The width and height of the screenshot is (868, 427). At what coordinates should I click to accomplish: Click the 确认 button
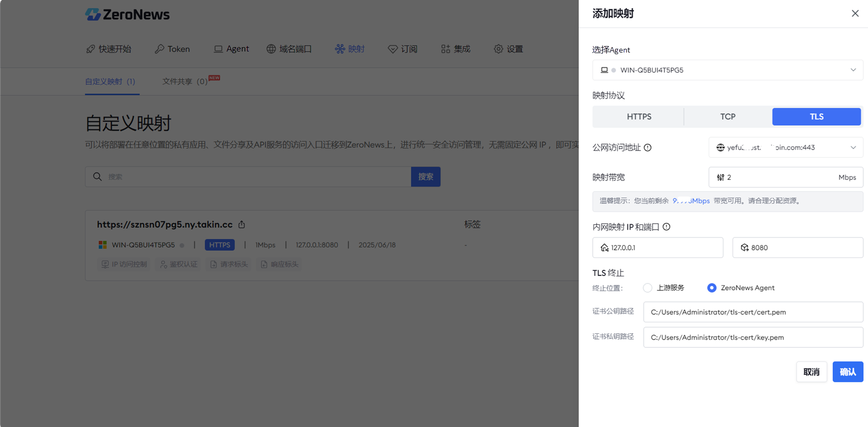(x=848, y=372)
